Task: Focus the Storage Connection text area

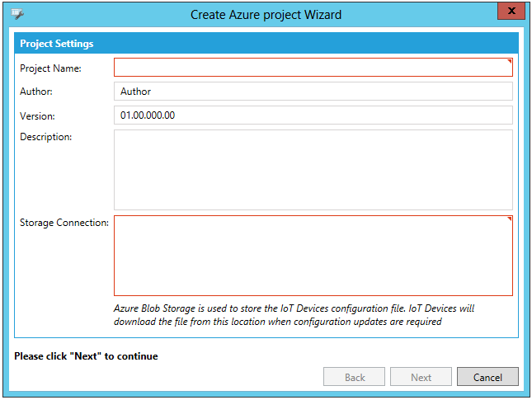Action: click(x=313, y=256)
